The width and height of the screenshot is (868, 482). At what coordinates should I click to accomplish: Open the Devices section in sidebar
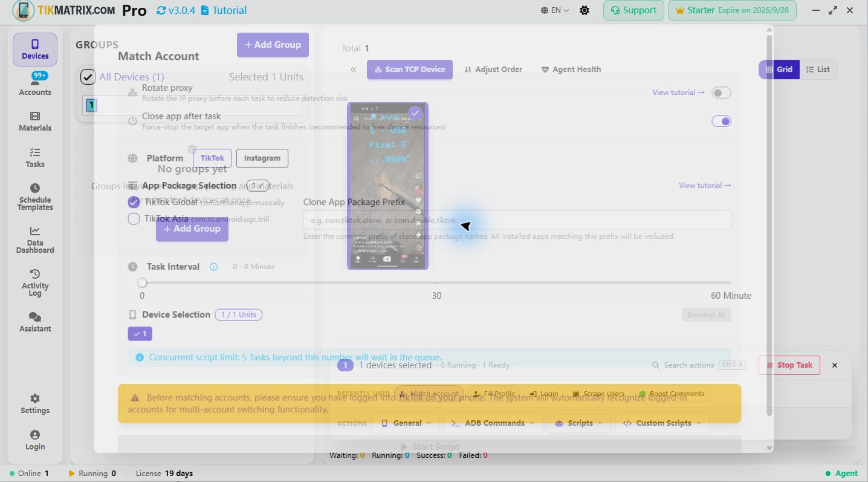coord(35,50)
